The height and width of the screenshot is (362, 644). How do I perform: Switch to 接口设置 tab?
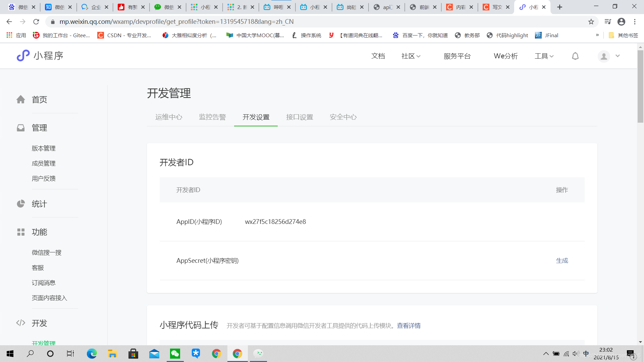(x=300, y=117)
